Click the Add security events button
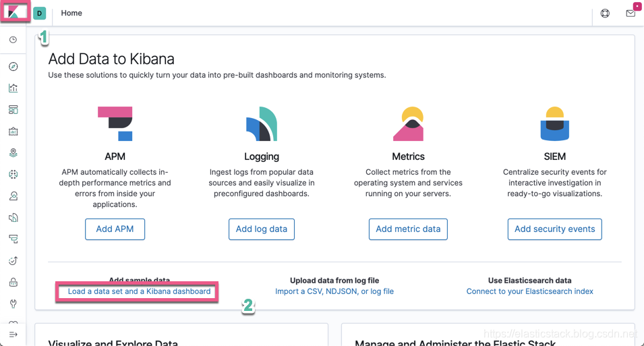Viewport: 644px width, 346px height. [555, 229]
